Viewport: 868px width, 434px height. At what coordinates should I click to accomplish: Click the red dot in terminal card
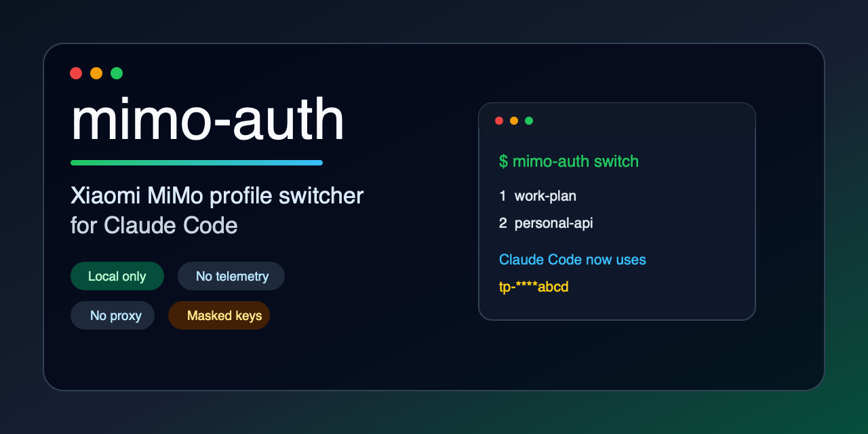tap(499, 121)
